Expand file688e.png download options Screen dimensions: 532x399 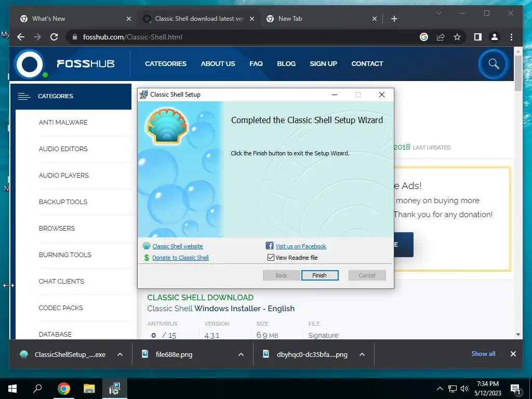pos(241,354)
